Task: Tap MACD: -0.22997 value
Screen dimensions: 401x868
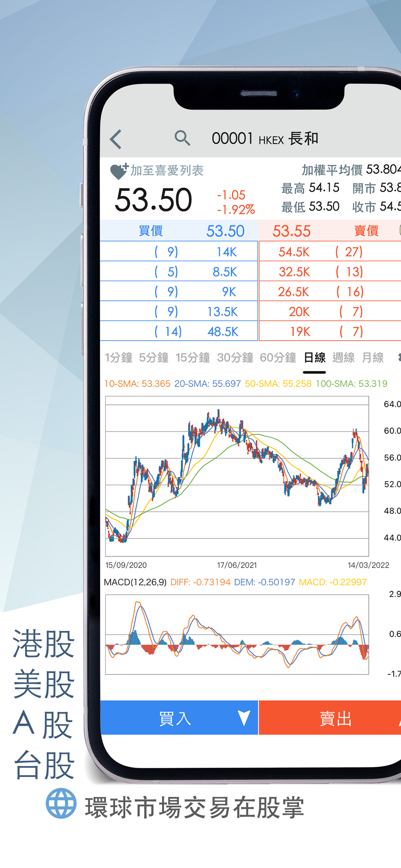Action: [333, 582]
